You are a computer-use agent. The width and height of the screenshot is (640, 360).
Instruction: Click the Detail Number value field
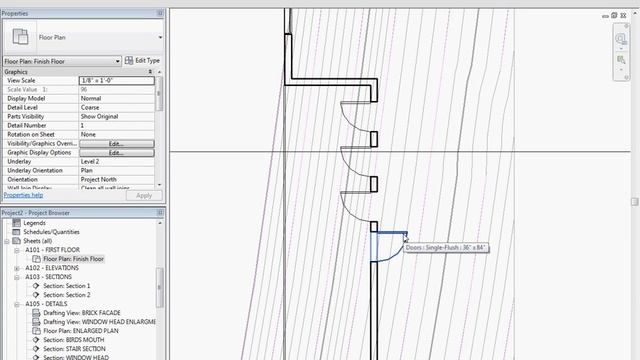pos(117,125)
